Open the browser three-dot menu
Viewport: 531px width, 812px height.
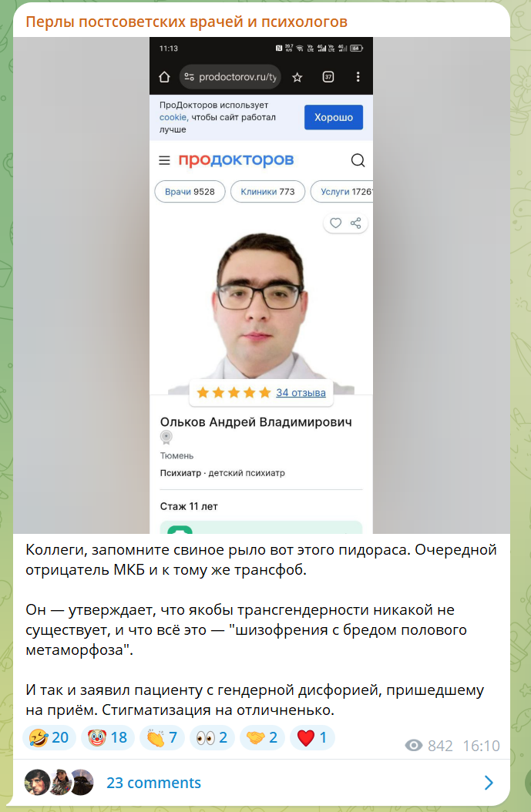pos(358,77)
